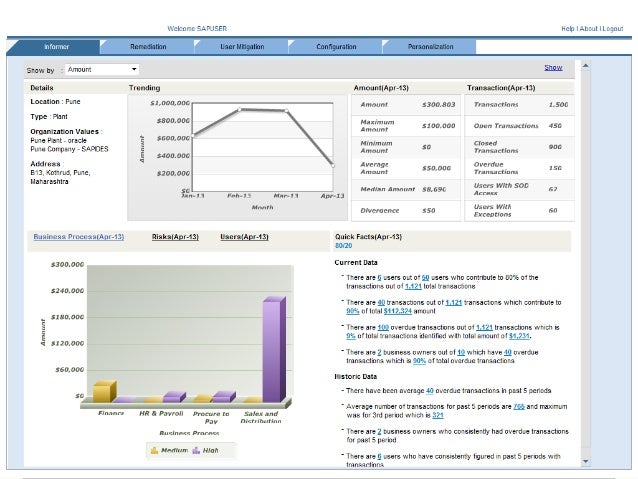Click the Procure to Pay High bar
Viewport: 638px width, 479px height.
coord(224,397)
